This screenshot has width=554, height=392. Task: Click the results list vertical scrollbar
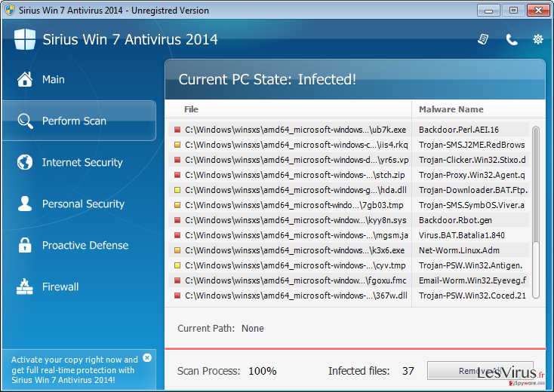tap(536, 212)
